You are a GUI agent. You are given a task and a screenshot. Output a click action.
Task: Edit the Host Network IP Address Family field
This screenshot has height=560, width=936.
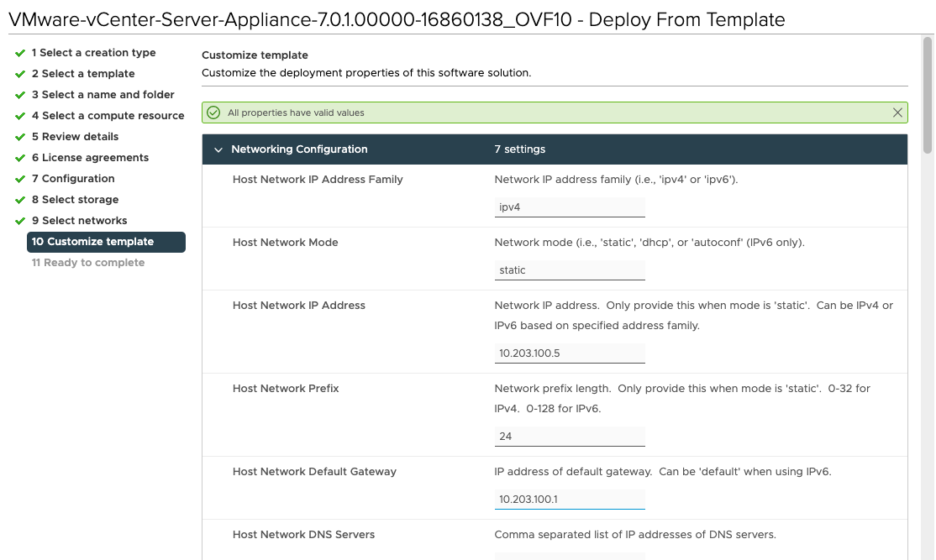[x=569, y=207]
